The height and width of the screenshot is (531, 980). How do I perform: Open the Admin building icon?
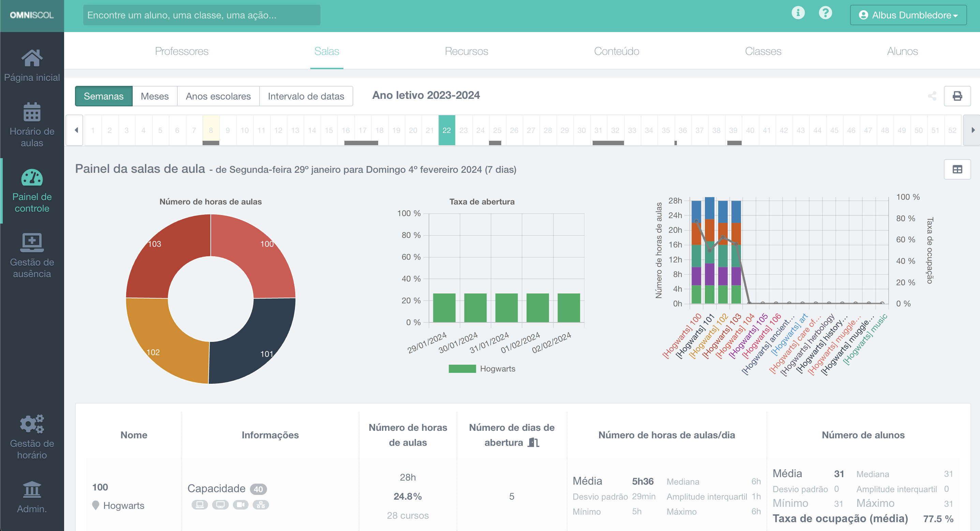32,489
